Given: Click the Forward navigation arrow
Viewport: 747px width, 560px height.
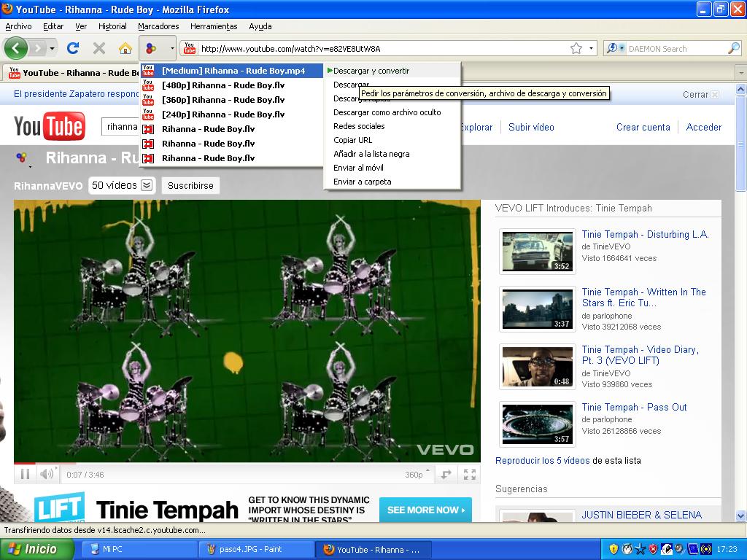Looking at the screenshot, I should click(x=38, y=48).
